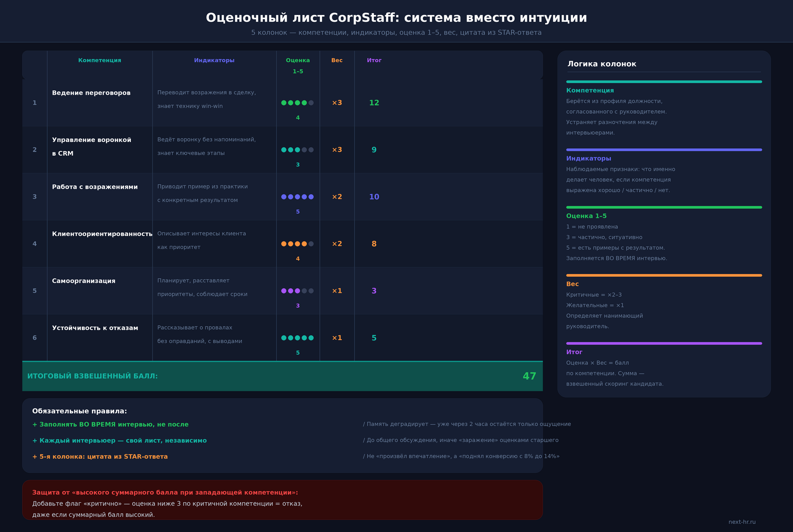Click the blue rating dots for Работа с возражениями
The width and height of the screenshot is (793, 532).
click(297, 197)
